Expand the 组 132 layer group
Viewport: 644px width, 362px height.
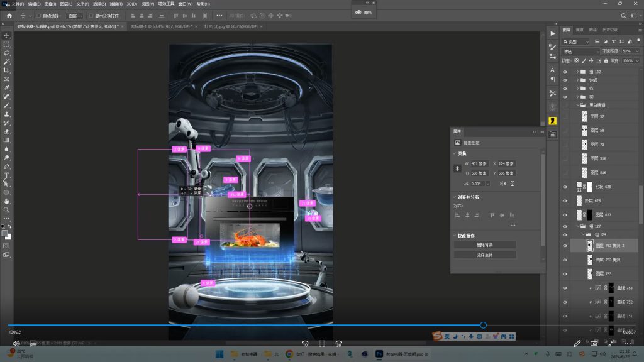pos(577,72)
